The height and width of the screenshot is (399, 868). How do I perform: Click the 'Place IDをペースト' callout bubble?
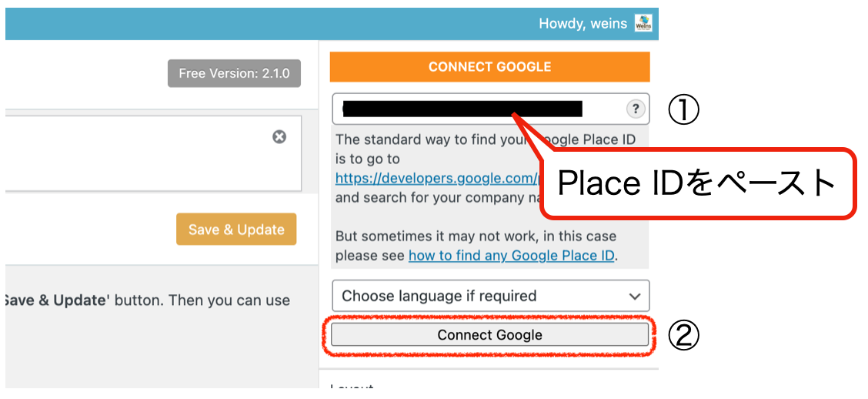click(696, 183)
